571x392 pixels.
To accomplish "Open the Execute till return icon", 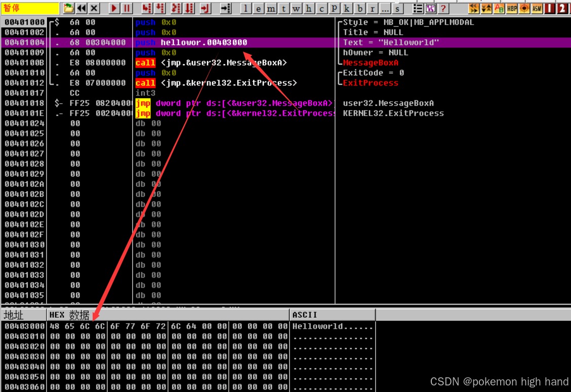I will [x=205, y=8].
